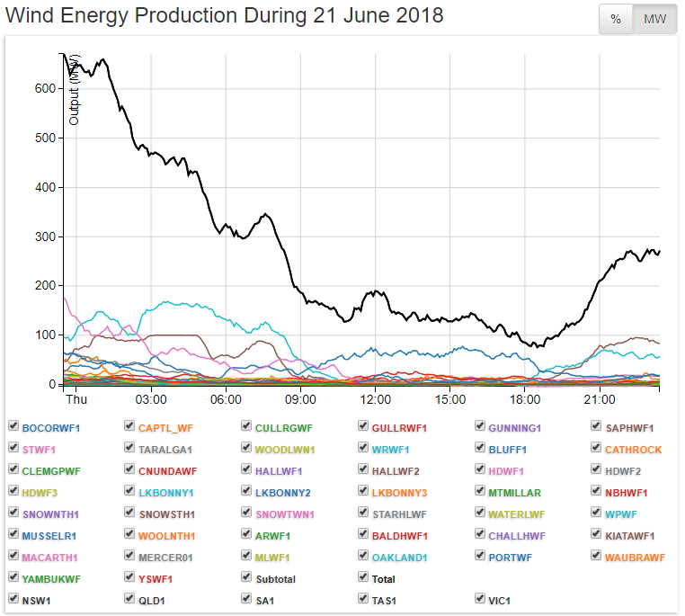The height and width of the screenshot is (616, 685).
Task: Select the MW units button
Action: point(654,20)
